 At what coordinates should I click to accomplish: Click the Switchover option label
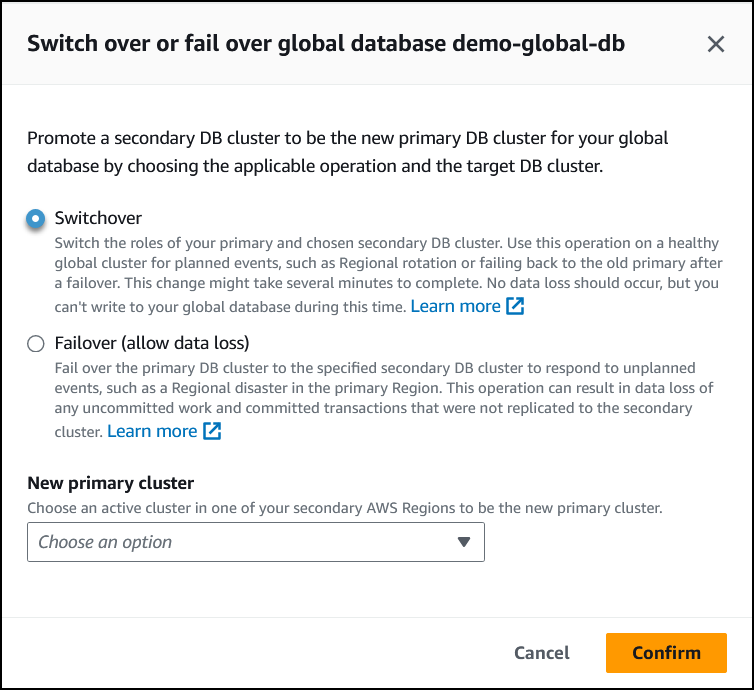pyautogui.click(x=98, y=218)
